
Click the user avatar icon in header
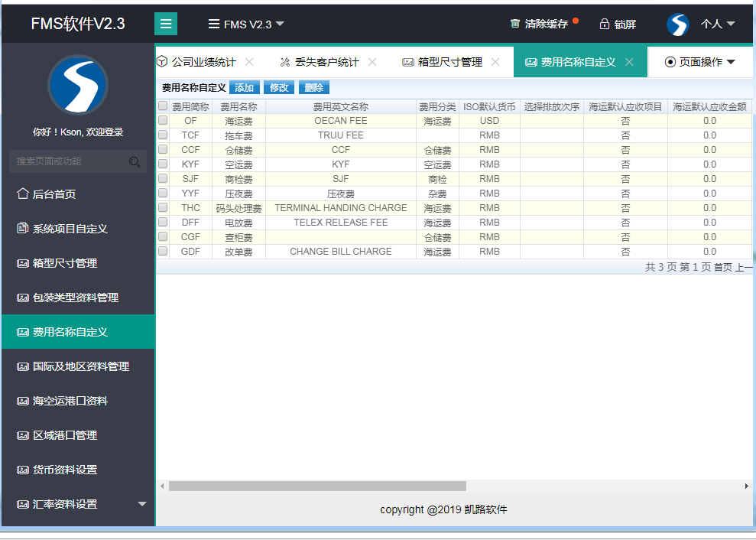click(x=677, y=24)
